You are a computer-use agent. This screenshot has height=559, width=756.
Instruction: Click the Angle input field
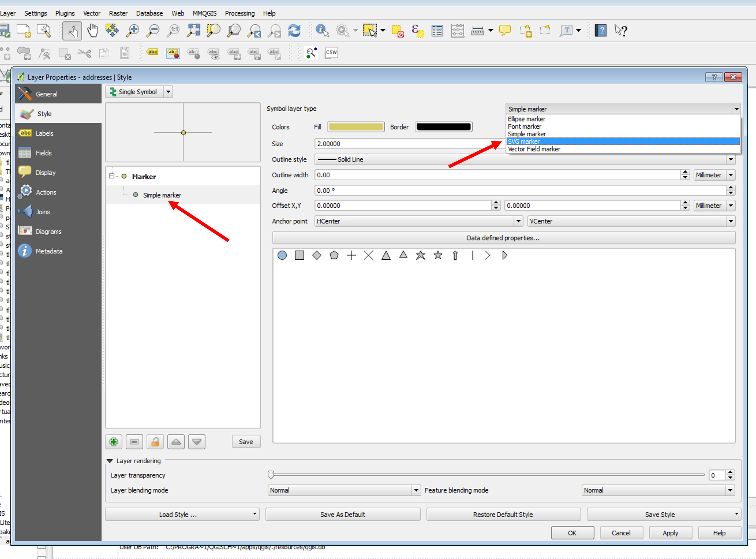tap(521, 191)
